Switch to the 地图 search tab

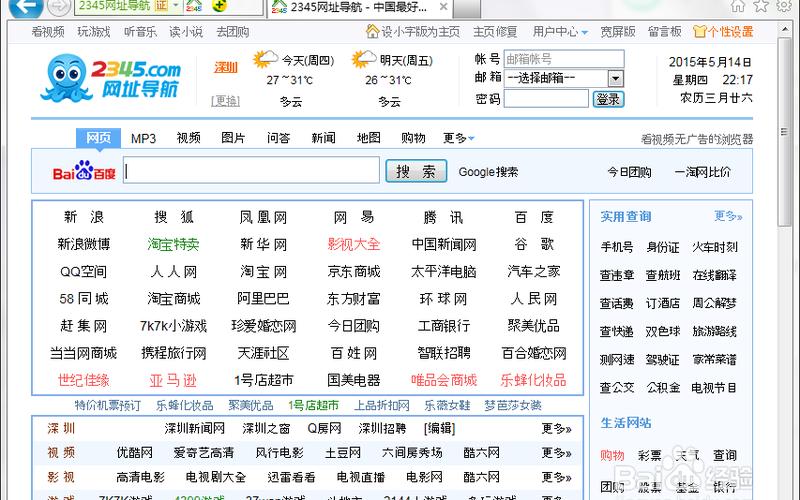pos(368,138)
